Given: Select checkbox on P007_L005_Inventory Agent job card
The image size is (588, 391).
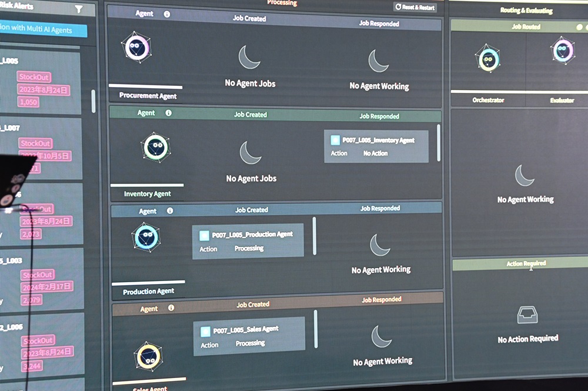Looking at the screenshot, I should [335, 140].
